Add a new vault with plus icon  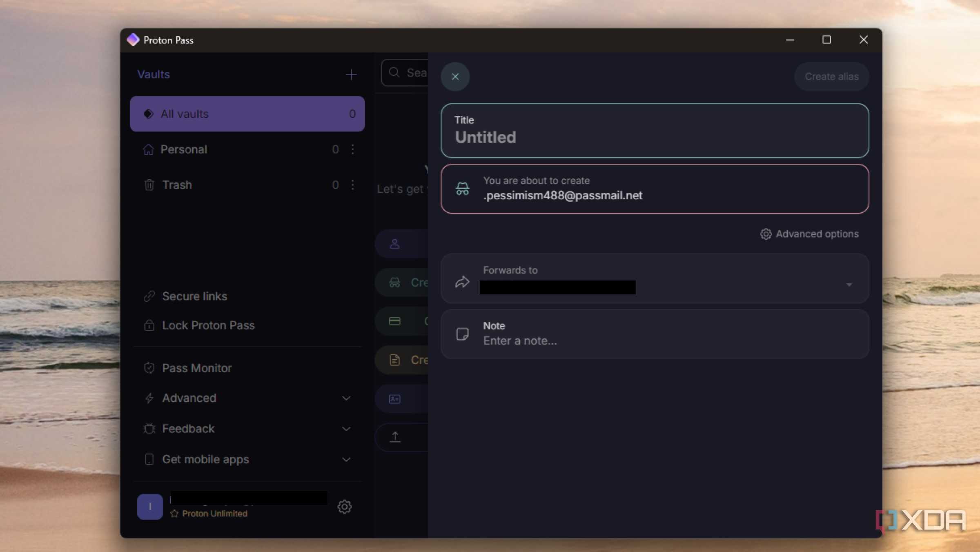pos(351,75)
